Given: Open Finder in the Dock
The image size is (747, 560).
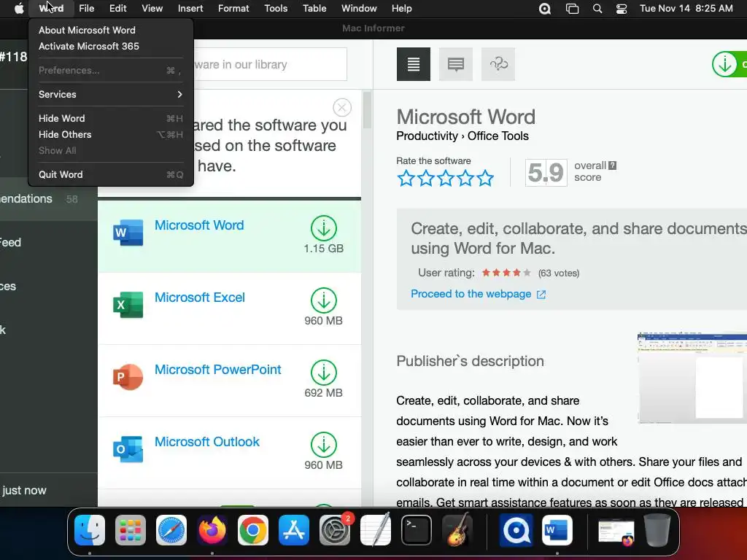Looking at the screenshot, I should tap(90, 530).
